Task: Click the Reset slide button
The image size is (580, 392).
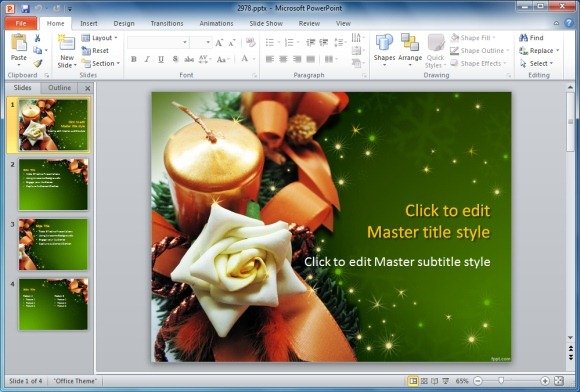Action: coord(95,51)
